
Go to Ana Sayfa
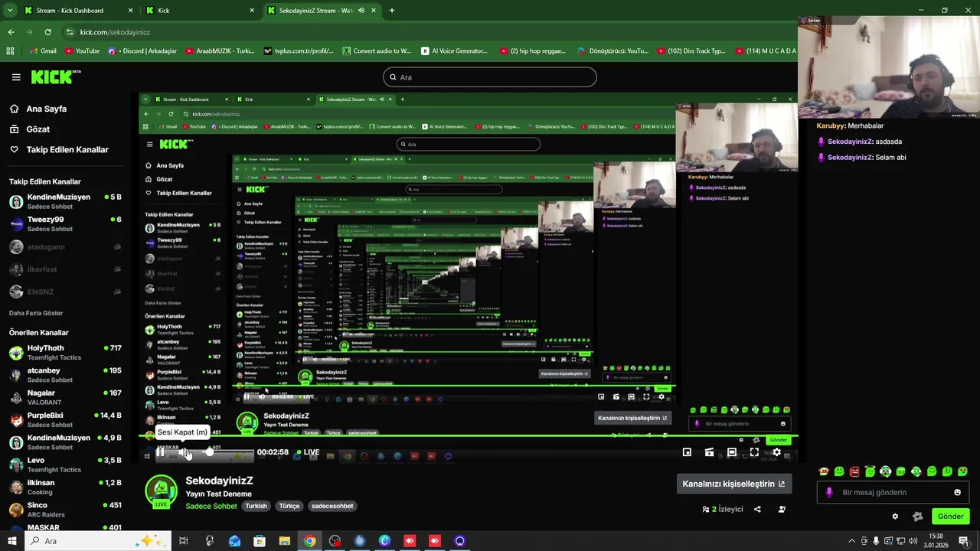point(46,109)
